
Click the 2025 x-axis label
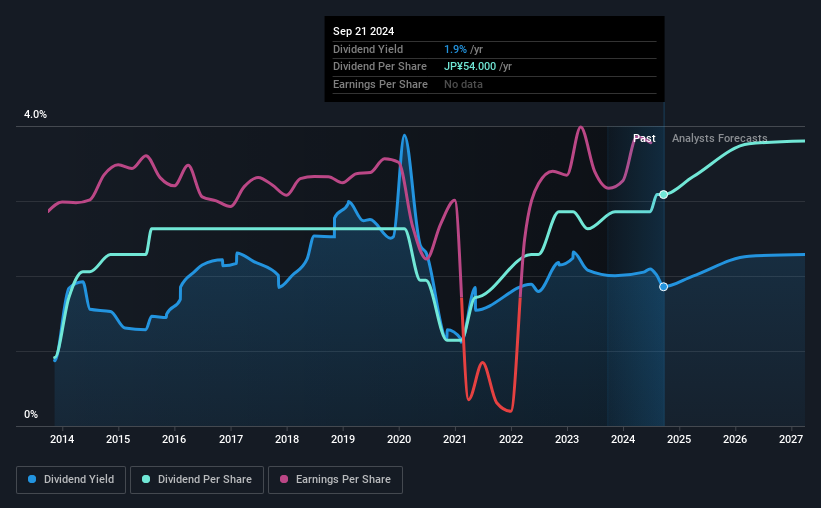coord(679,439)
